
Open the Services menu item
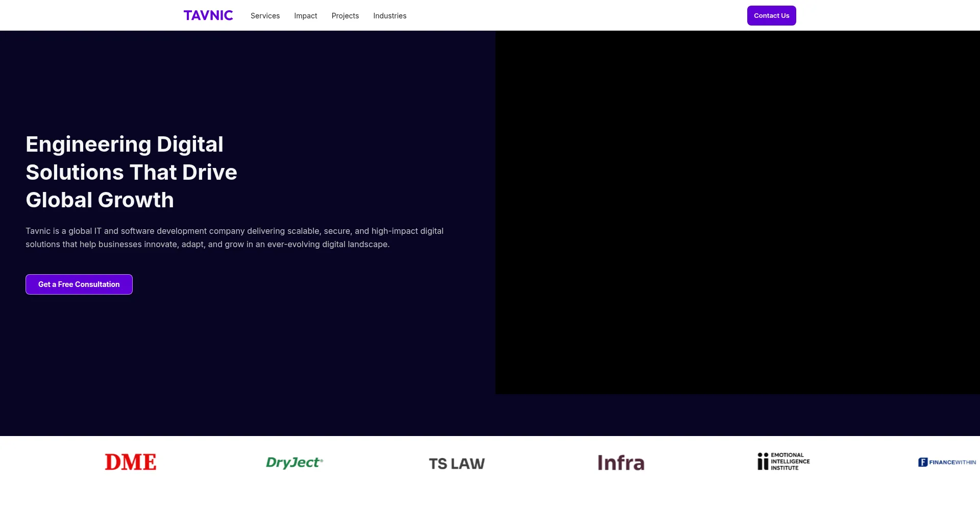[265, 16]
